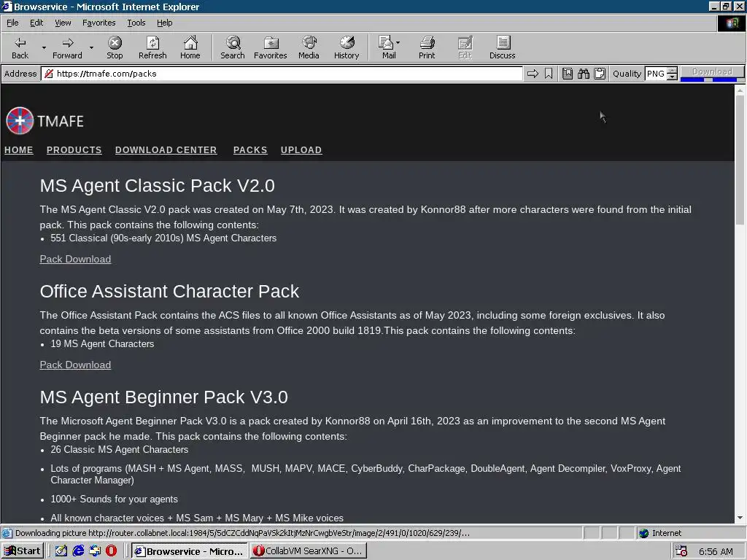The height and width of the screenshot is (560, 747).
Task: Open the Media pane
Action: [x=309, y=47]
